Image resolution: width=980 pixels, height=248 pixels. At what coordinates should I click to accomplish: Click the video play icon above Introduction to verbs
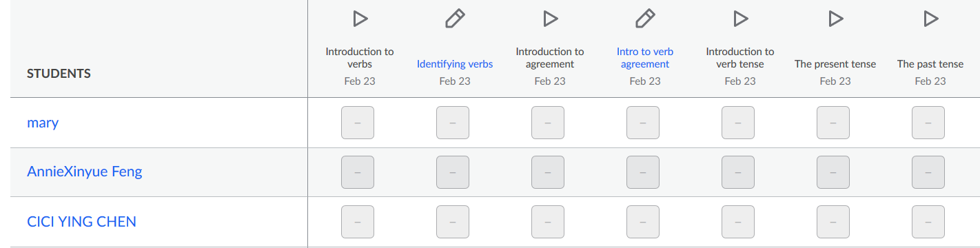click(360, 19)
